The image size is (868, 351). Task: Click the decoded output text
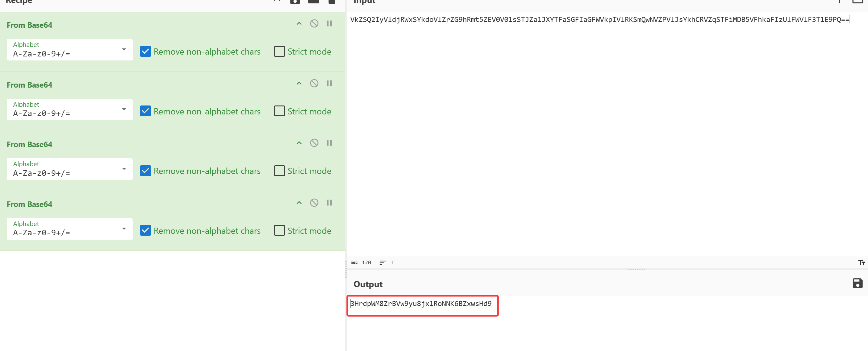click(421, 304)
